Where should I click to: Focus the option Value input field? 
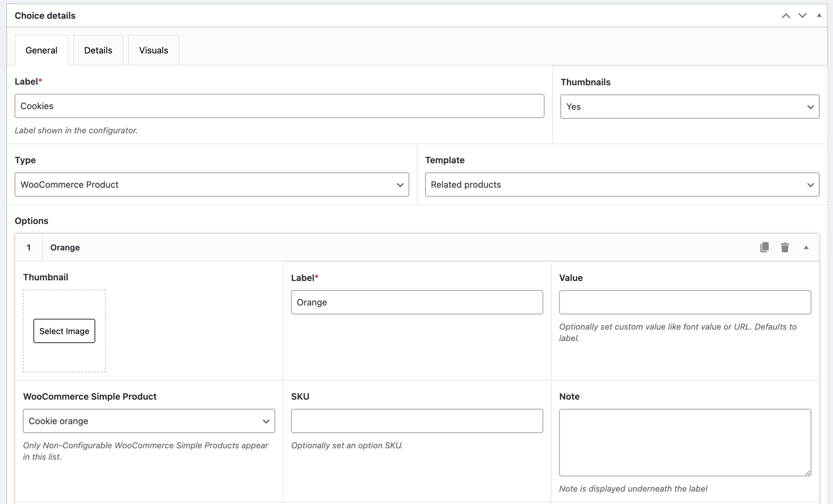[685, 302]
